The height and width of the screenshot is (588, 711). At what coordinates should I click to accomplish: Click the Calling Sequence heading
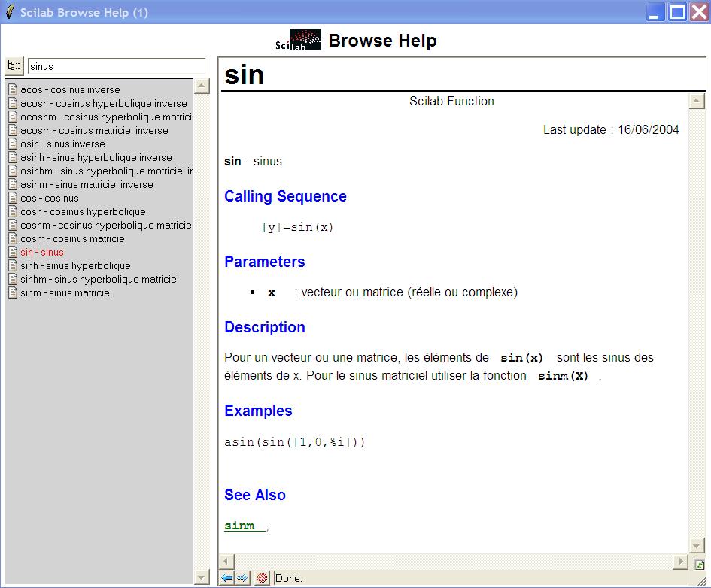click(285, 196)
